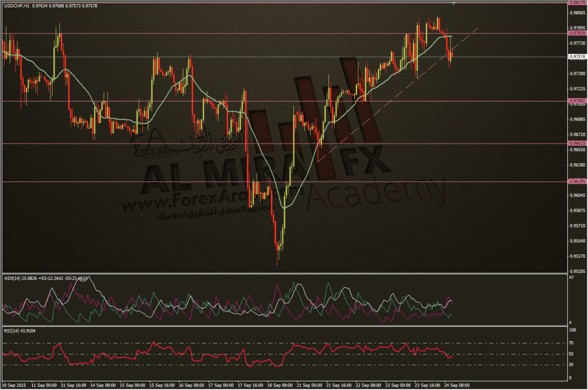Click the 18 Sep 08:00 time label
588x390 pixels.
click(280, 385)
